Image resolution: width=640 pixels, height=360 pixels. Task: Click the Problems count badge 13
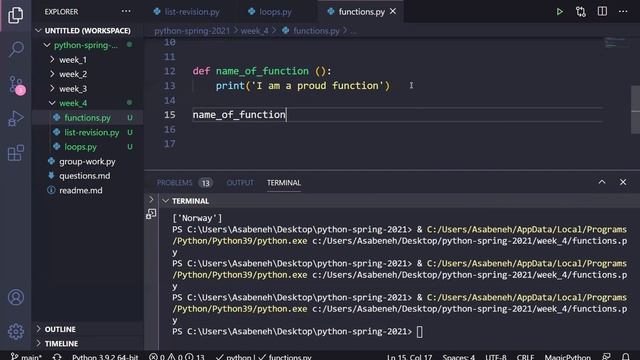pyautogui.click(x=205, y=183)
